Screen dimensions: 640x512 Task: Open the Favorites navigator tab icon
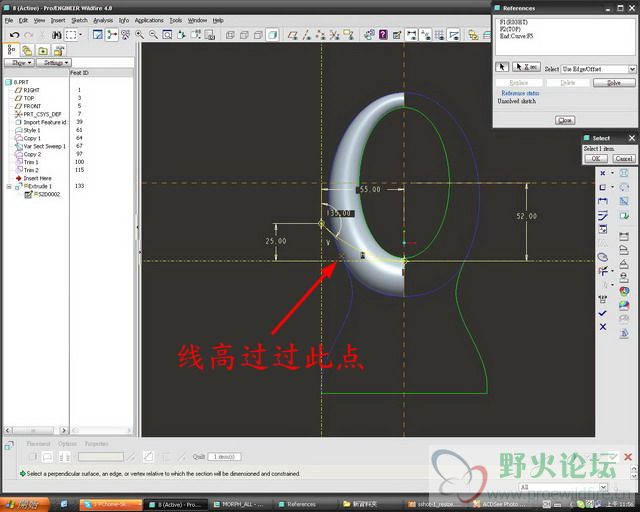tap(59, 51)
